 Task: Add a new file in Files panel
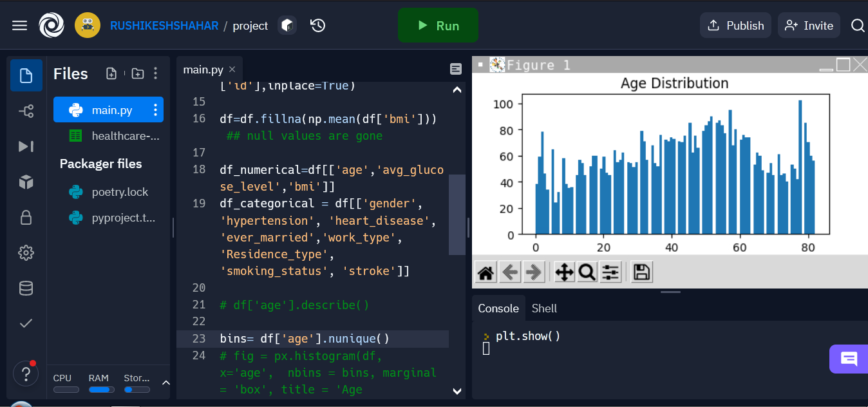[x=111, y=73]
